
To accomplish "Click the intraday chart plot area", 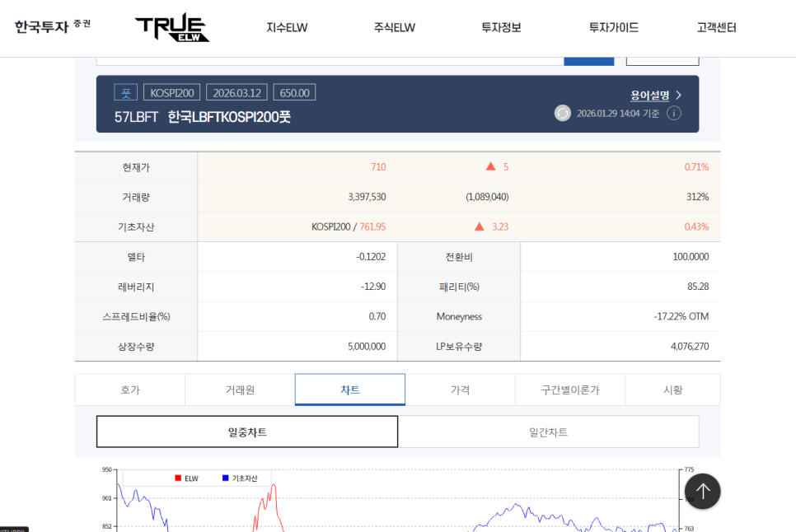I will click(398, 500).
